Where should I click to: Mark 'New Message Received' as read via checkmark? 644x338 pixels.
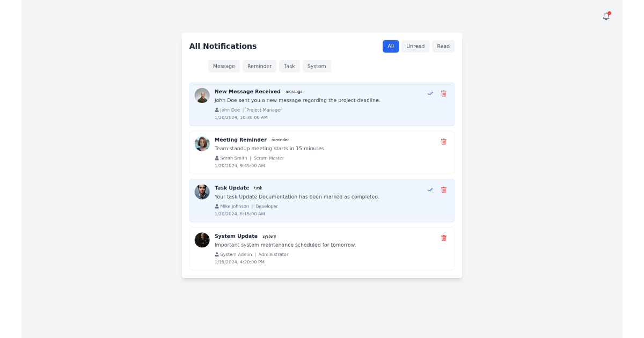tap(430, 93)
